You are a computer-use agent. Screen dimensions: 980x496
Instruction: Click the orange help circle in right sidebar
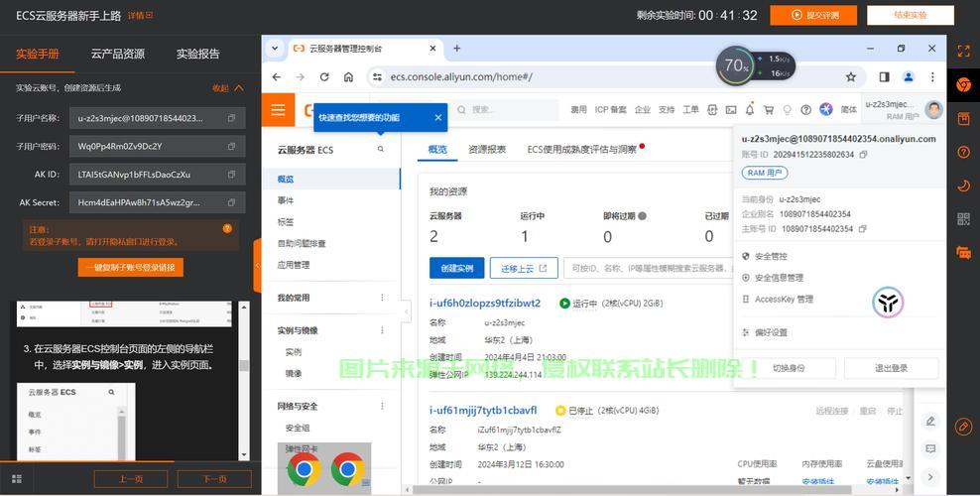click(x=964, y=152)
